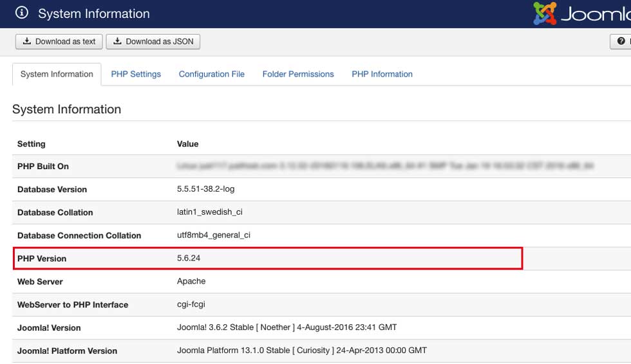Click the Joomla! Platform Version label

[x=67, y=350]
